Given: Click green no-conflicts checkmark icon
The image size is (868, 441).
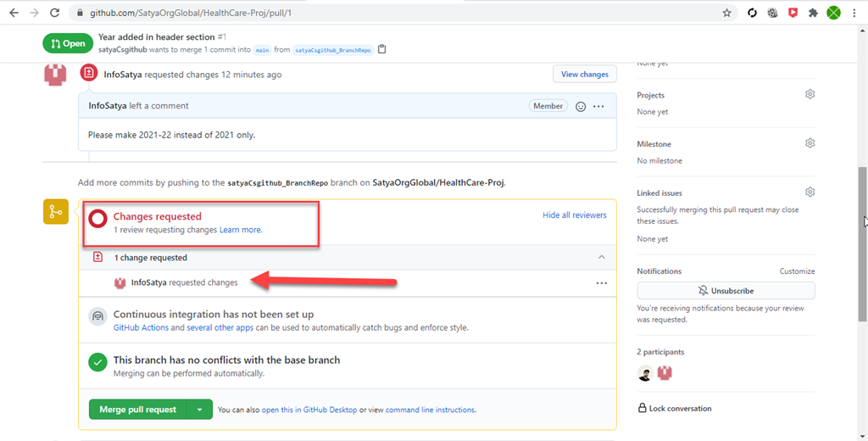Looking at the screenshot, I should (x=98, y=363).
